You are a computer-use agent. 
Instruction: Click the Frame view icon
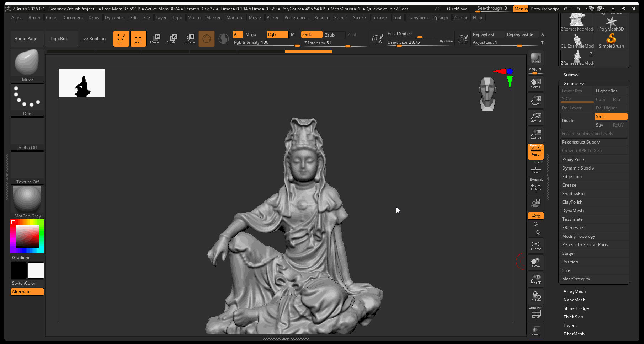pos(536,246)
